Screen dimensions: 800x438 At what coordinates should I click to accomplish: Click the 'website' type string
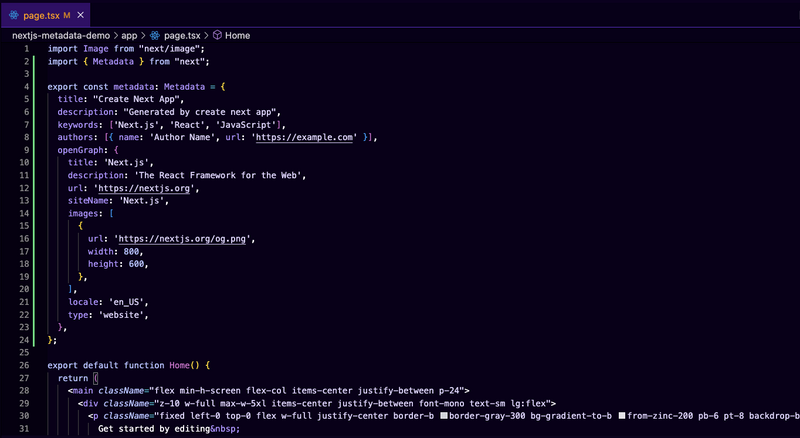coord(123,314)
